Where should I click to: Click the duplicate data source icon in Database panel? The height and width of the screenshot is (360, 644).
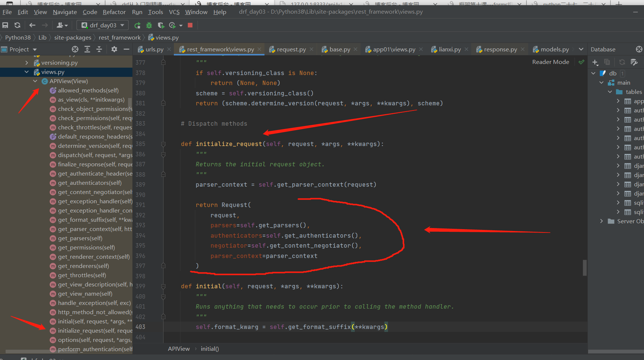point(607,62)
